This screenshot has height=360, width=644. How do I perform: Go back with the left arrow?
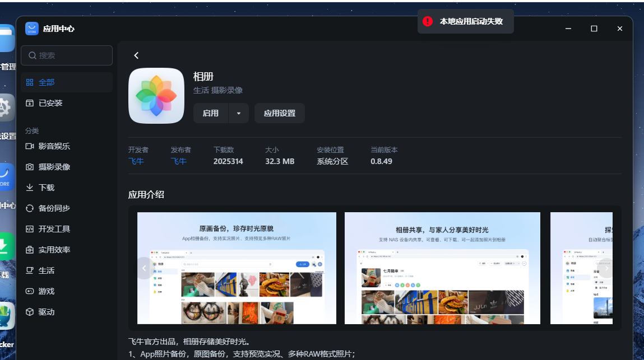pos(136,55)
